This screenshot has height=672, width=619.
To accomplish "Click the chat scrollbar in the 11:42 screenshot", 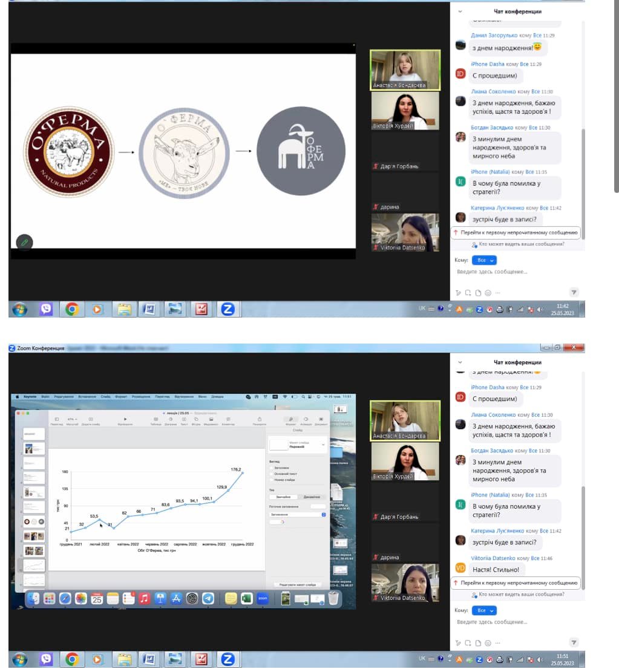I will pos(583,184).
